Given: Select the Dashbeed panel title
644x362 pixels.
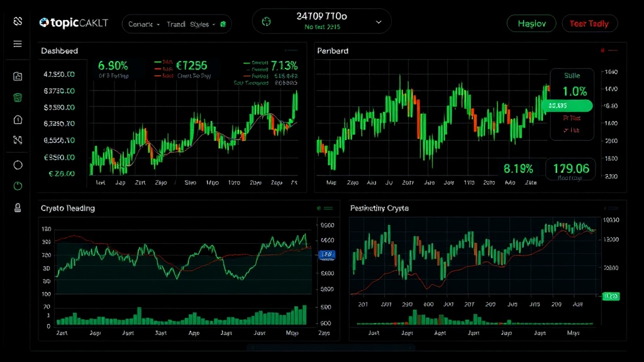Looking at the screenshot, I should (x=60, y=51).
